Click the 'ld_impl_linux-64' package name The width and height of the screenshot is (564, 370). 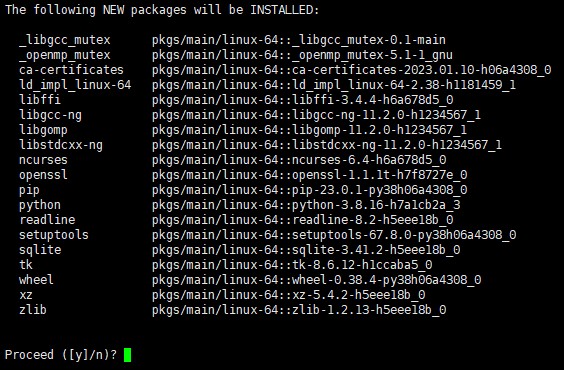[x=75, y=85]
